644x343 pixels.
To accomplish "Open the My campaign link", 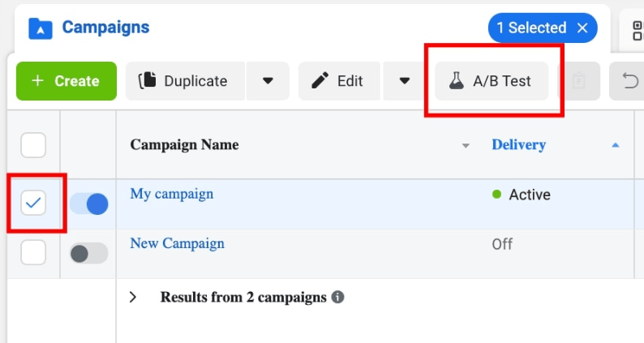I will (x=172, y=194).
